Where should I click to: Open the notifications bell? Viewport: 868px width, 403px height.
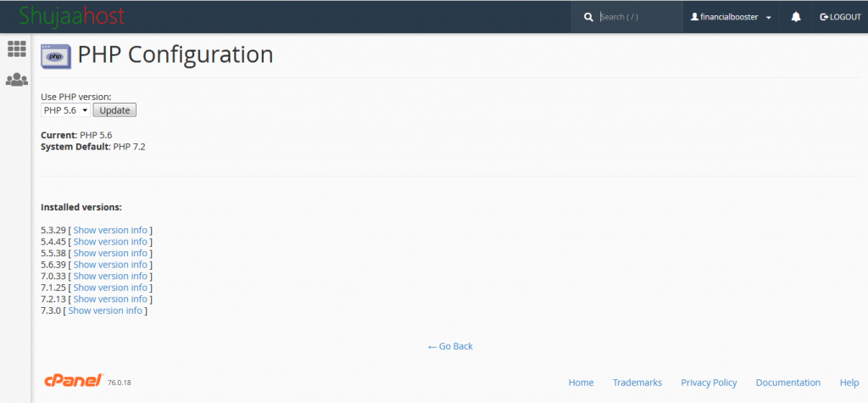[796, 17]
